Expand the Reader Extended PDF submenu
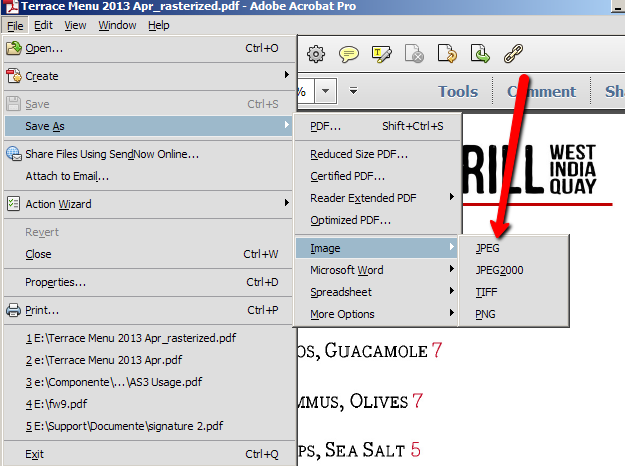Screen dimensions: 625x466 tap(452, 197)
